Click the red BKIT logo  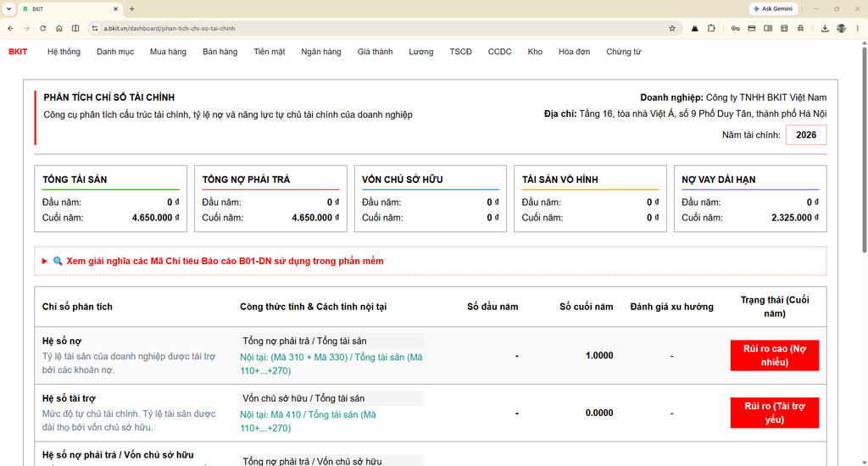click(x=18, y=52)
